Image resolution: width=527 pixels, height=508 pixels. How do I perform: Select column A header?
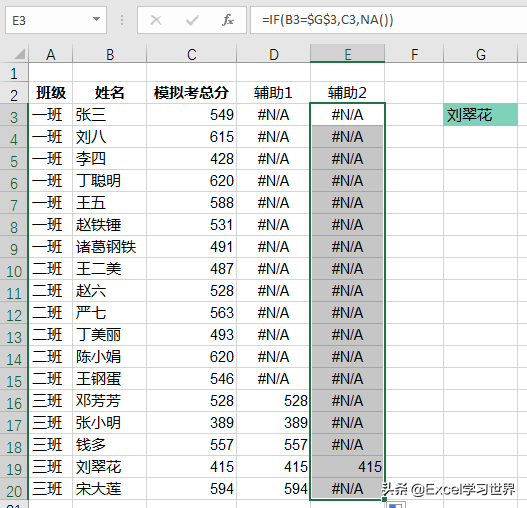(51, 54)
